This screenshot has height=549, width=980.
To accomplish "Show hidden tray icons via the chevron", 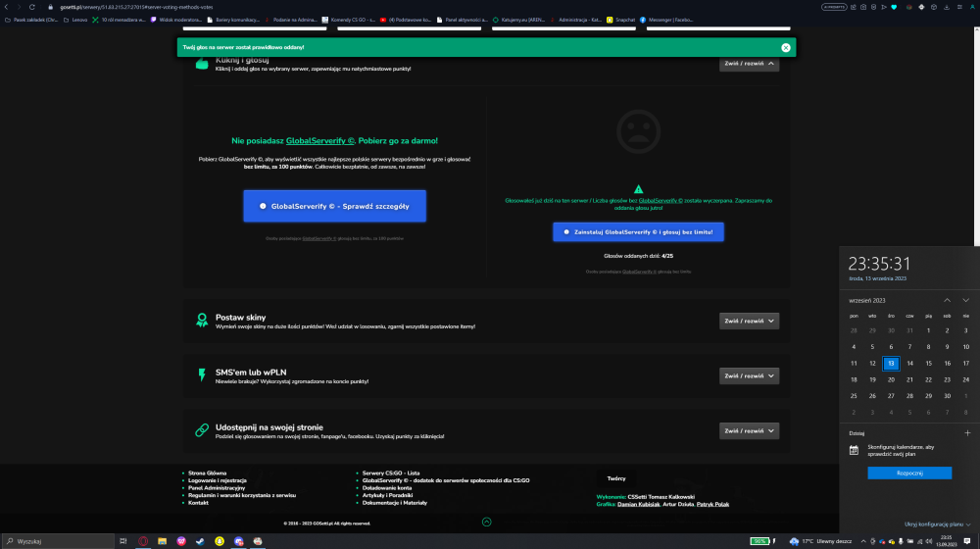I will [x=863, y=541].
